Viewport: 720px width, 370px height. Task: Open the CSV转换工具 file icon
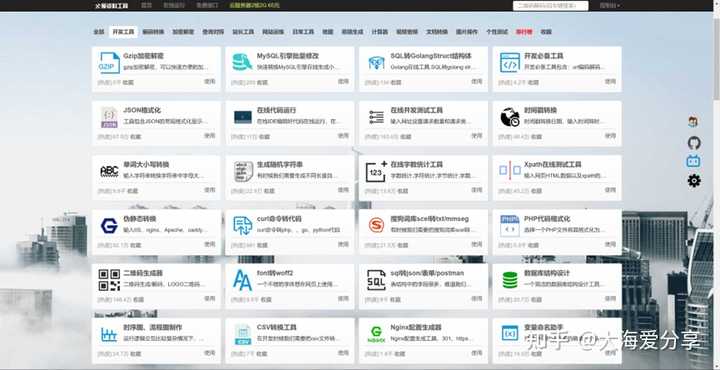(242, 335)
